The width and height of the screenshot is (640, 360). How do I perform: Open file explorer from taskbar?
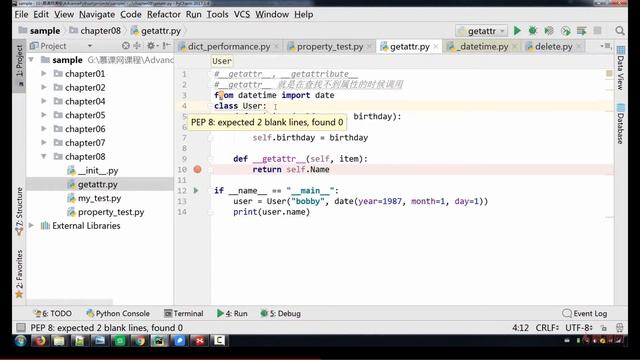click(x=60, y=340)
